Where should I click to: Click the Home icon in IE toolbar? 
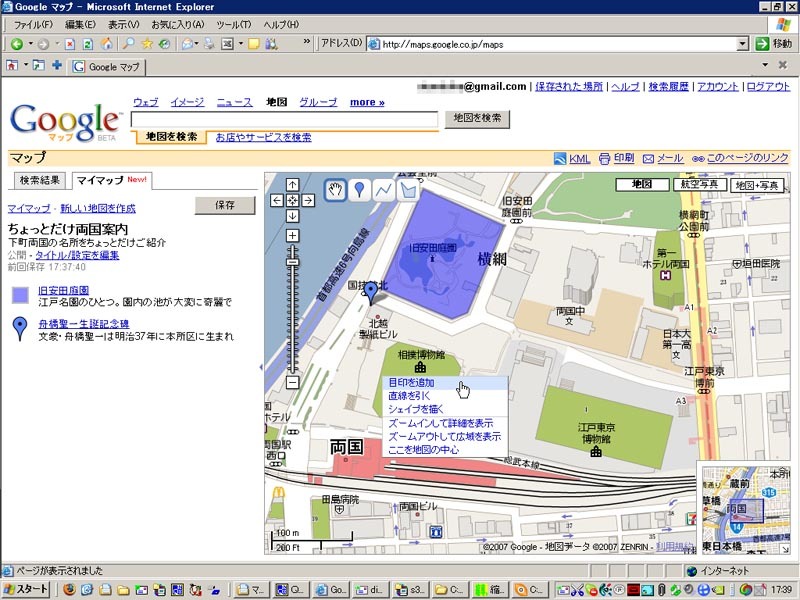pyautogui.click(x=106, y=44)
